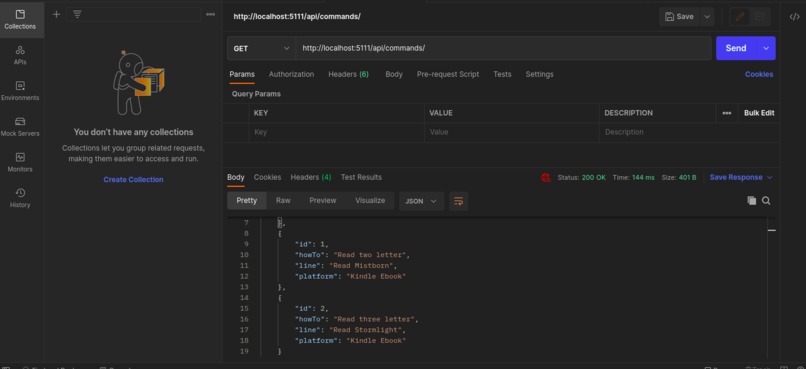Copy the response body with copy icon
Viewport: 806px width, 369px height.
tap(752, 201)
